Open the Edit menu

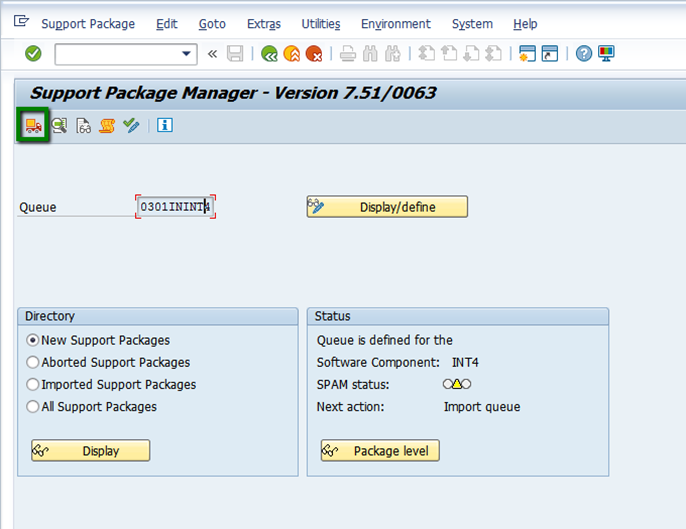point(167,24)
